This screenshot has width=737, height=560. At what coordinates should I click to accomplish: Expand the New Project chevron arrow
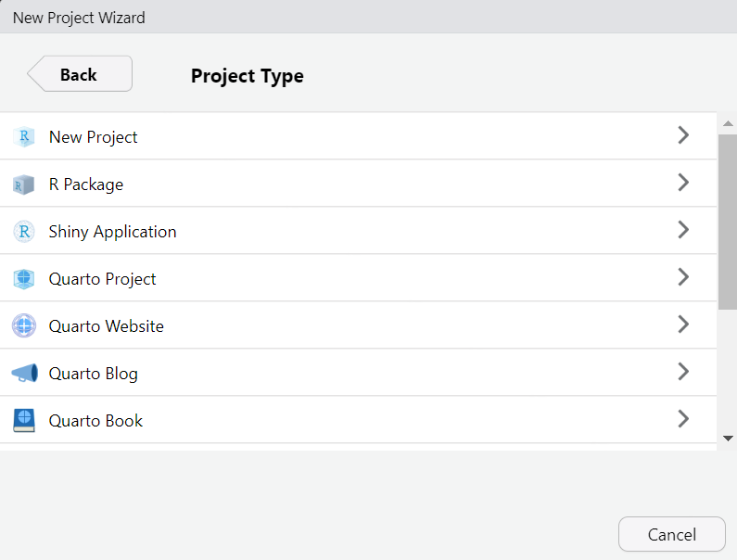[683, 135]
